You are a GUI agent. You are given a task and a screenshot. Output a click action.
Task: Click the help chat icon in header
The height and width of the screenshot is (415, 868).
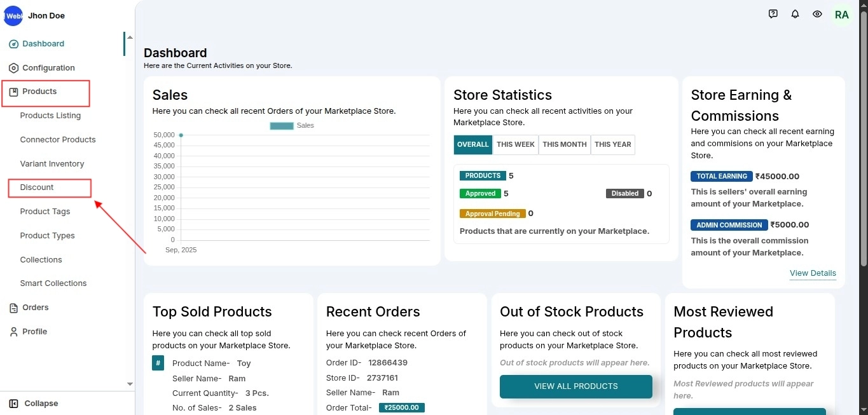pyautogui.click(x=773, y=14)
